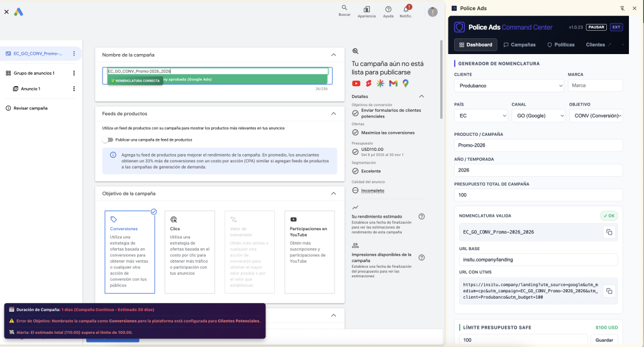
Task: Open the Notific. bell icon
Action: (x=406, y=9)
